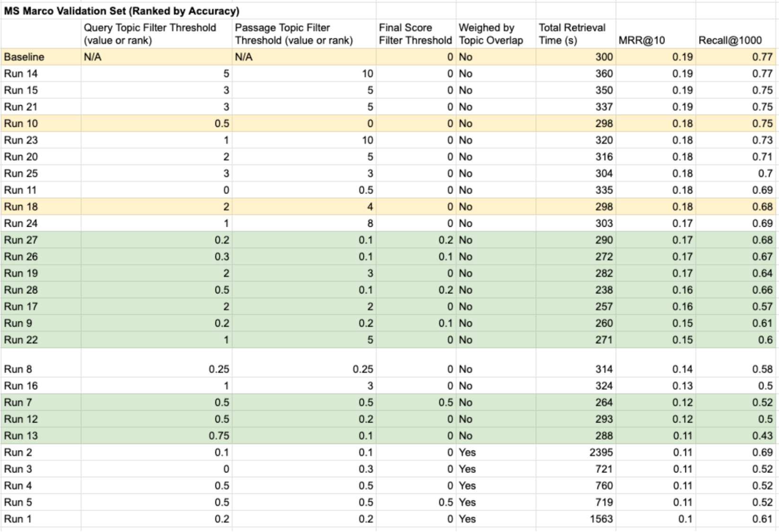The width and height of the screenshot is (779, 532).
Task: Click Run 17's Recall@1000 value 0.57
Action: pyautogui.click(x=762, y=307)
